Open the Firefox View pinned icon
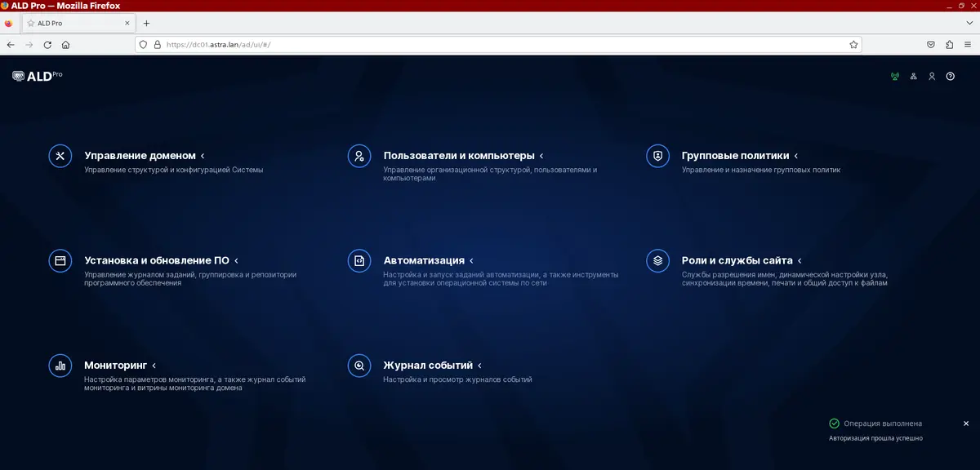980x470 pixels. [x=9, y=24]
